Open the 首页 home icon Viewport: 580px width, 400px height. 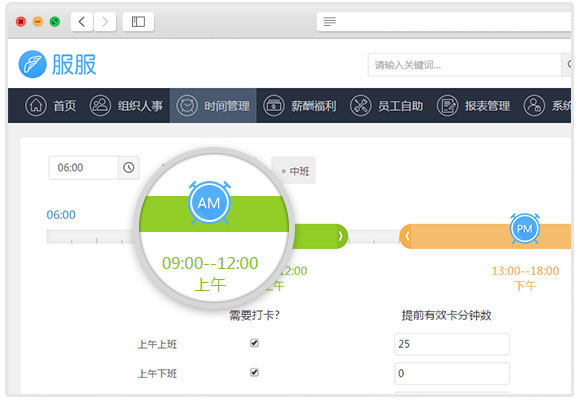coord(36,105)
